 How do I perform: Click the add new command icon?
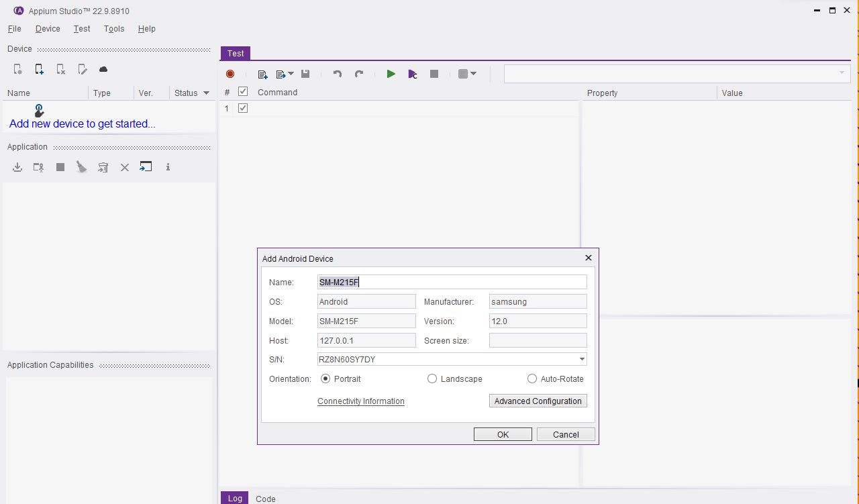pyautogui.click(x=263, y=74)
